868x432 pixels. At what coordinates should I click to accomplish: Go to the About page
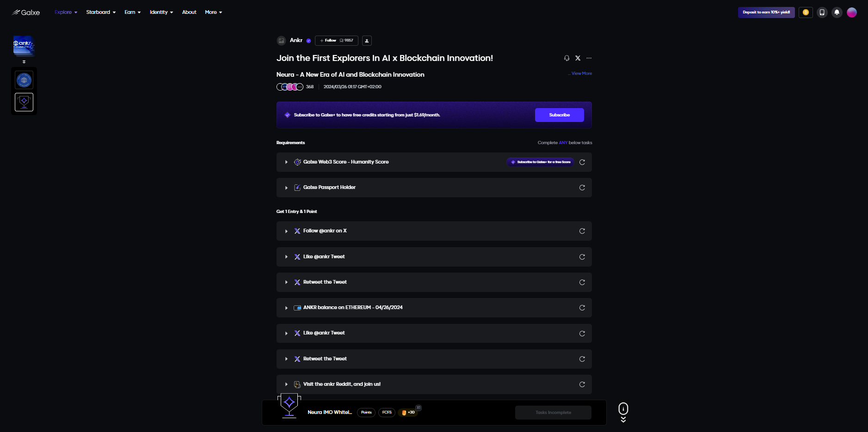point(189,12)
